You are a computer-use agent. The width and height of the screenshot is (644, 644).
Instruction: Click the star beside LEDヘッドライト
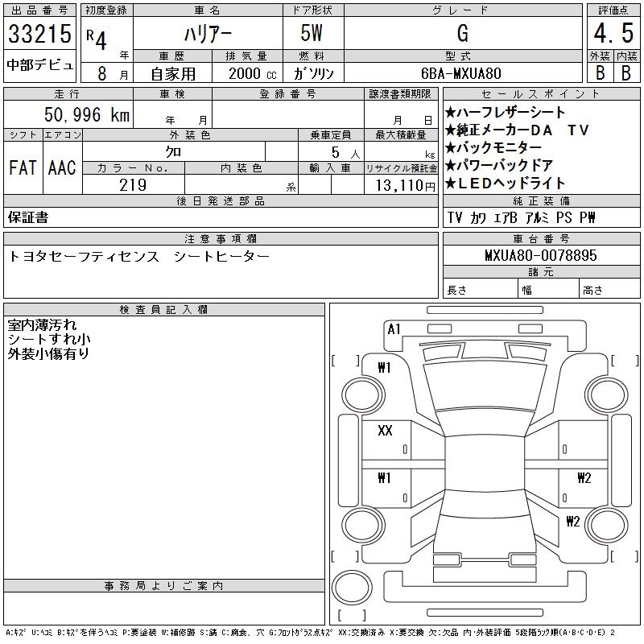tap(451, 184)
